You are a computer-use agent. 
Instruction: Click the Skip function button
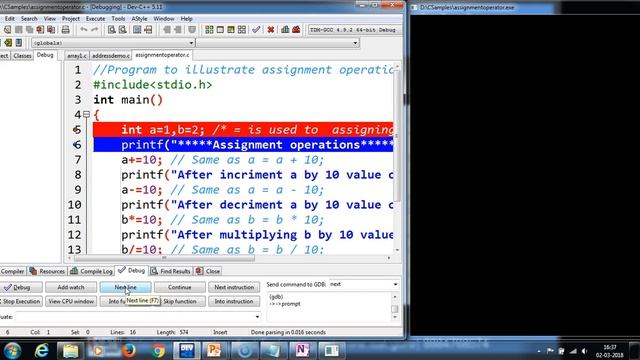[180, 301]
